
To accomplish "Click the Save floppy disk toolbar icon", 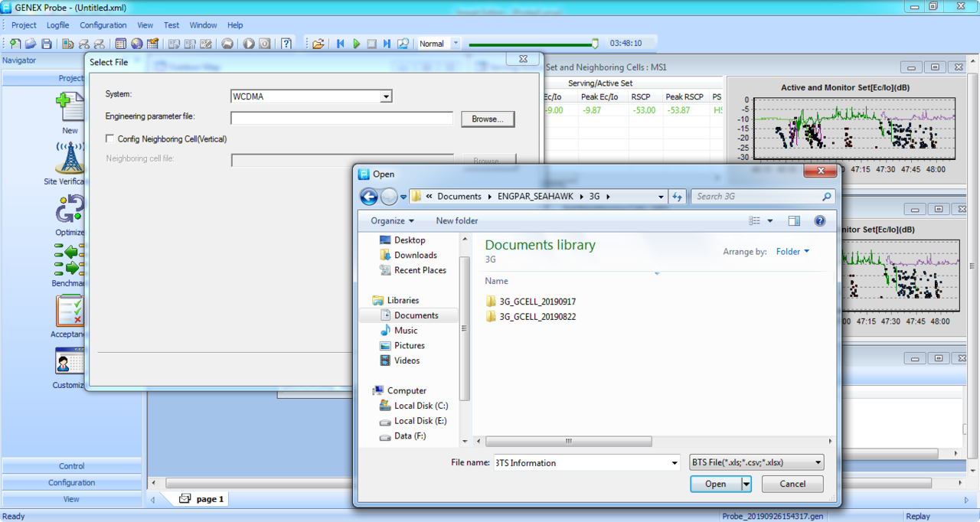I will (x=47, y=44).
